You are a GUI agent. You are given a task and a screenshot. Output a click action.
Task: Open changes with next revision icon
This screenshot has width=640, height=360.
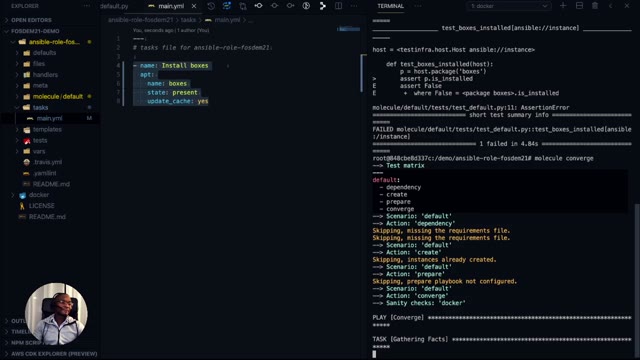click(x=290, y=6)
